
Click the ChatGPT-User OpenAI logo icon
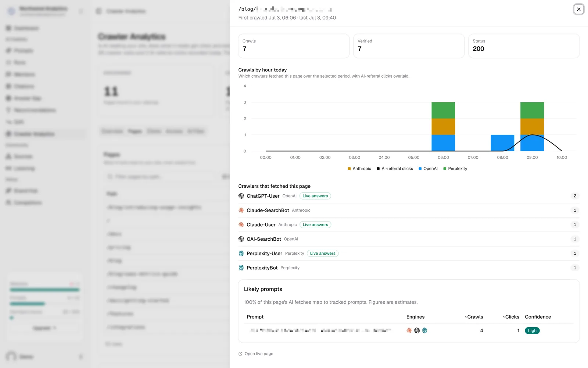click(241, 196)
